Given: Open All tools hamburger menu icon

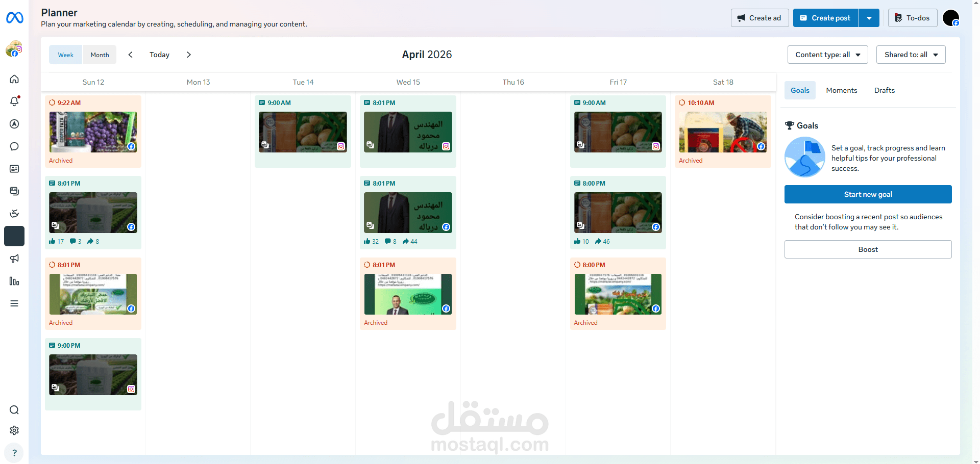Looking at the screenshot, I should pyautogui.click(x=14, y=303).
